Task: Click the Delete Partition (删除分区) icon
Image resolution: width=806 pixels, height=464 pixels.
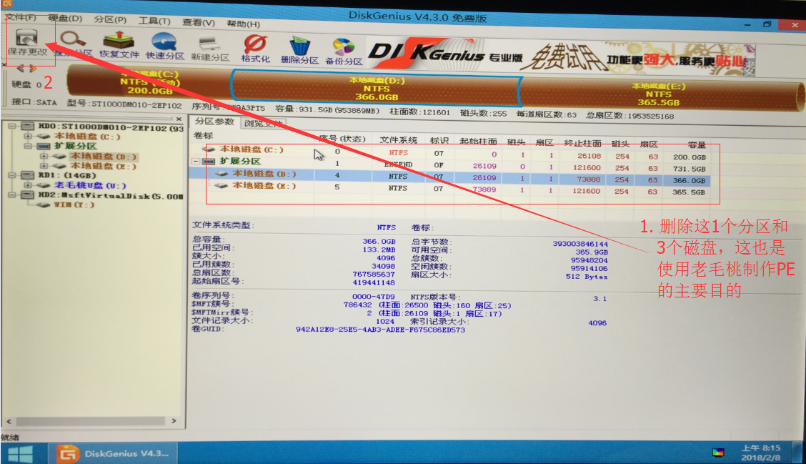Action: click(300, 50)
